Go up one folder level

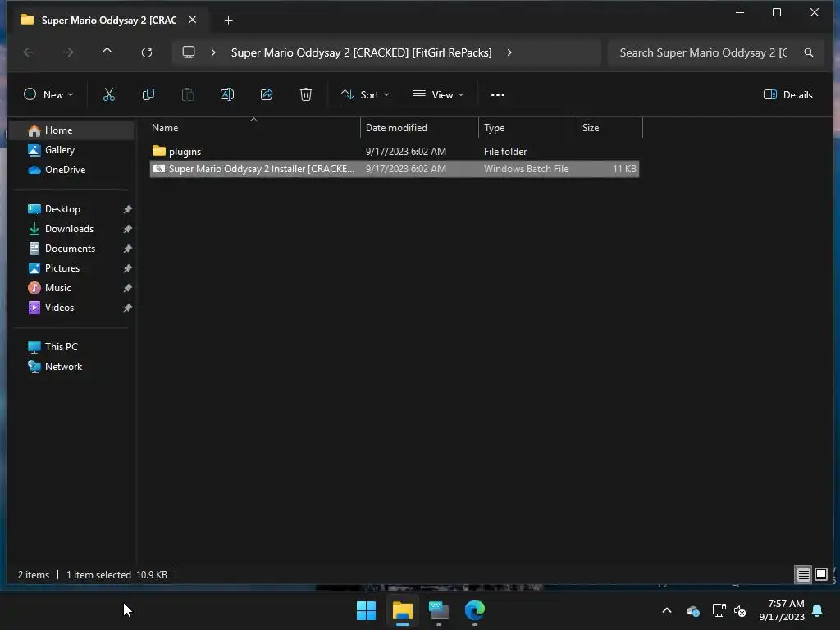click(x=107, y=52)
